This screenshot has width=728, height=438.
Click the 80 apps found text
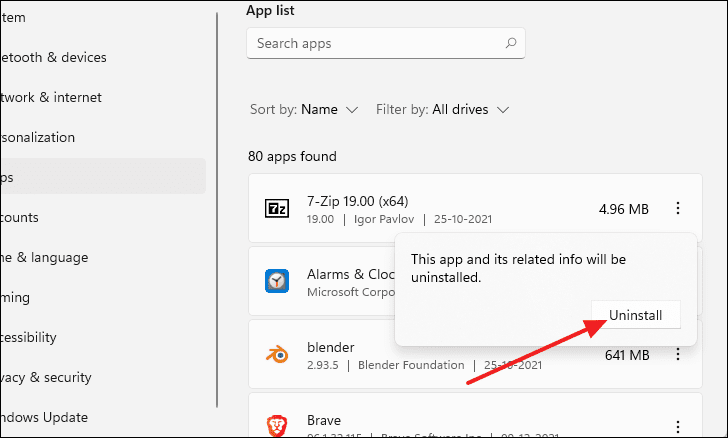(x=292, y=156)
